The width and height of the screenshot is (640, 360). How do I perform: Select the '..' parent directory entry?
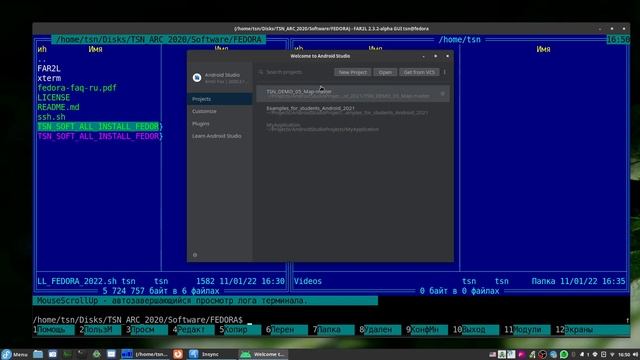click(x=42, y=59)
